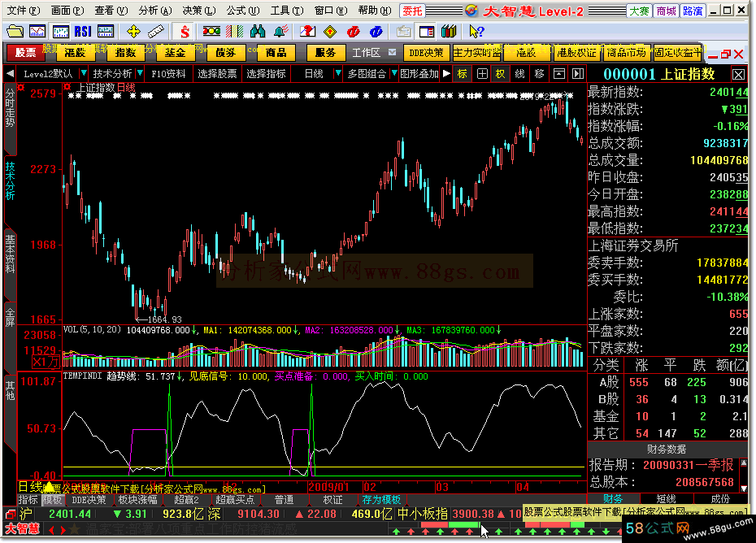This screenshot has height=543, width=756.
Task: Select the 板块涨幅 bottom tab
Action: click(x=137, y=500)
